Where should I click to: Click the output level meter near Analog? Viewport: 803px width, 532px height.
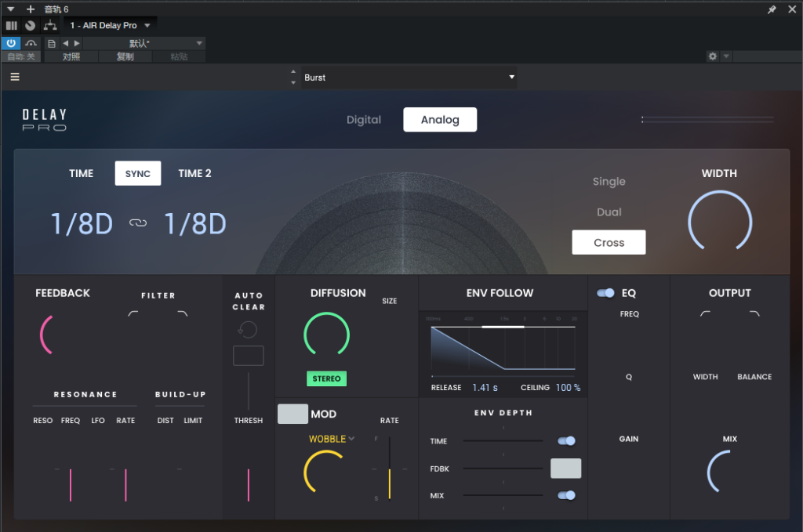[x=708, y=120]
